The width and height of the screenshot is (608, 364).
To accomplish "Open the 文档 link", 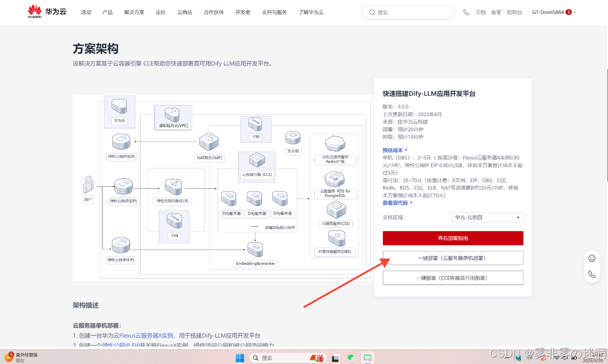I will click(480, 12).
